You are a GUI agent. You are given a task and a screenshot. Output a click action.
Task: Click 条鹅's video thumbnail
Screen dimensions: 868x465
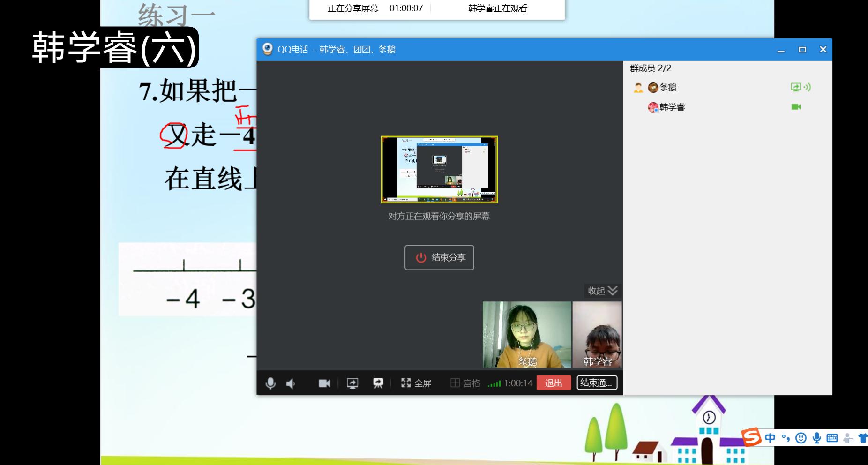point(527,334)
